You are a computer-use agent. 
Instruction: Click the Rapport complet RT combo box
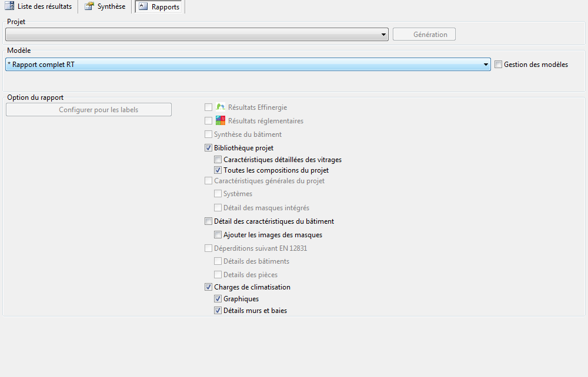coord(248,65)
